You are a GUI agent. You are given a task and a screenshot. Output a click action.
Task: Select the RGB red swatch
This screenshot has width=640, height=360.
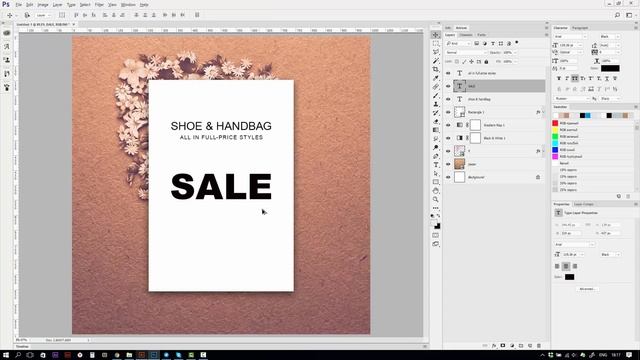(555, 123)
